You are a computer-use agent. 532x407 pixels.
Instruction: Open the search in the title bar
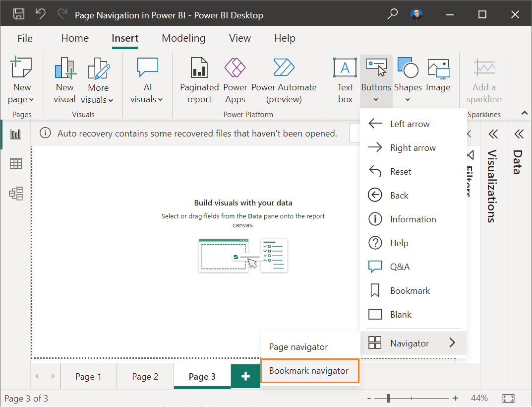(x=392, y=15)
